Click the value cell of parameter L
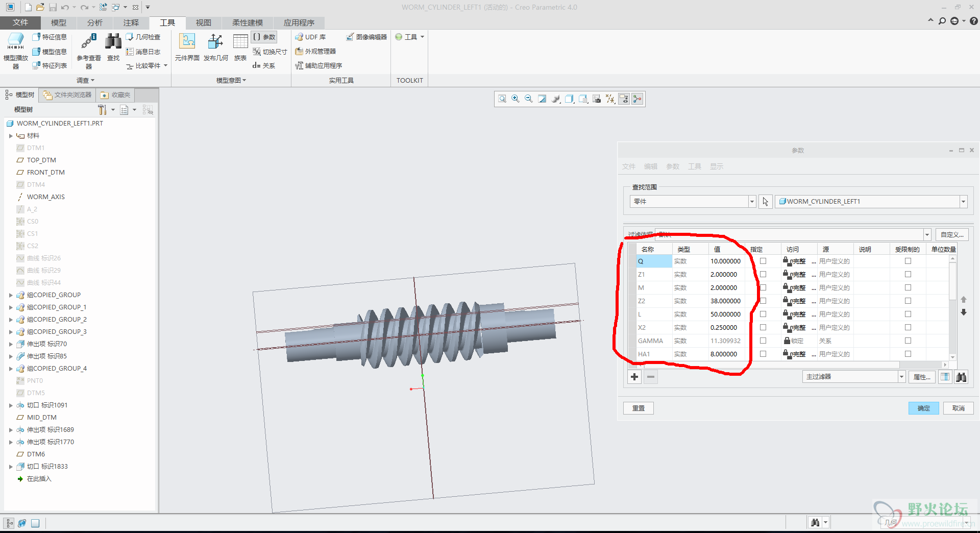This screenshot has height=533, width=980. point(725,314)
